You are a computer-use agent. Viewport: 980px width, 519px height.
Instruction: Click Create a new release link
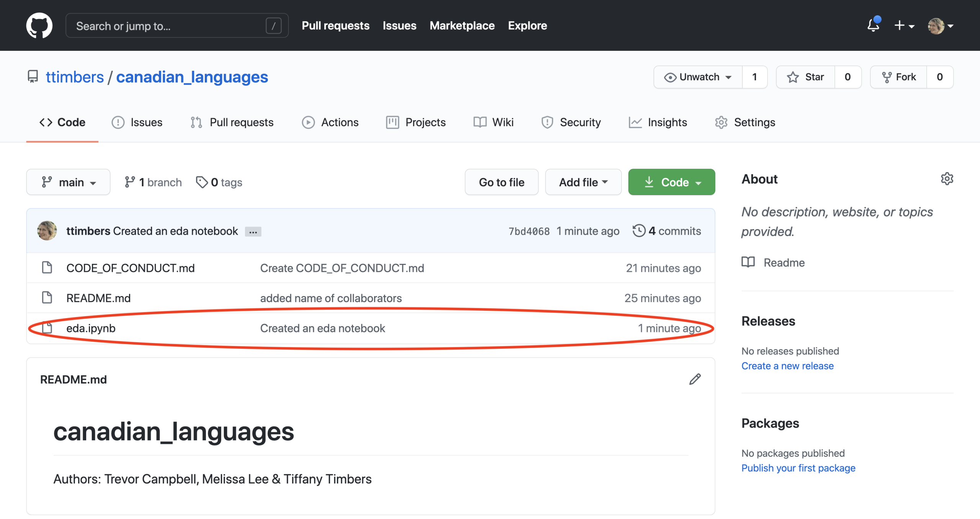click(787, 366)
